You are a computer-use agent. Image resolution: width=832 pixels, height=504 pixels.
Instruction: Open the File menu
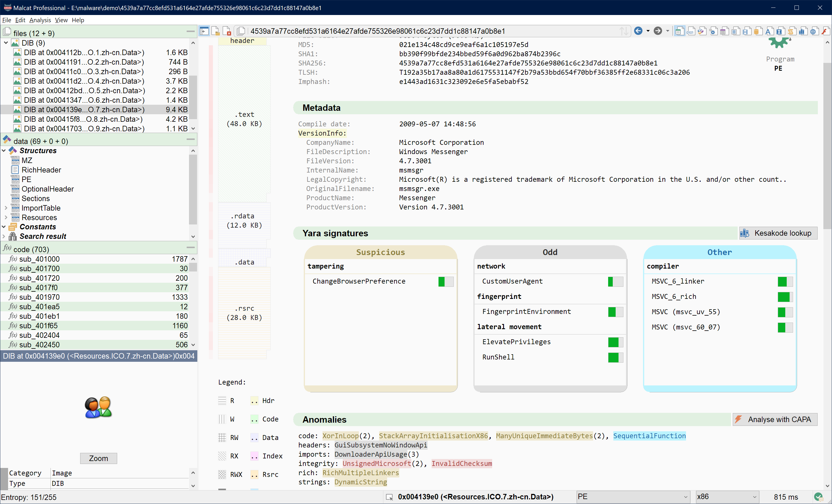coord(6,20)
